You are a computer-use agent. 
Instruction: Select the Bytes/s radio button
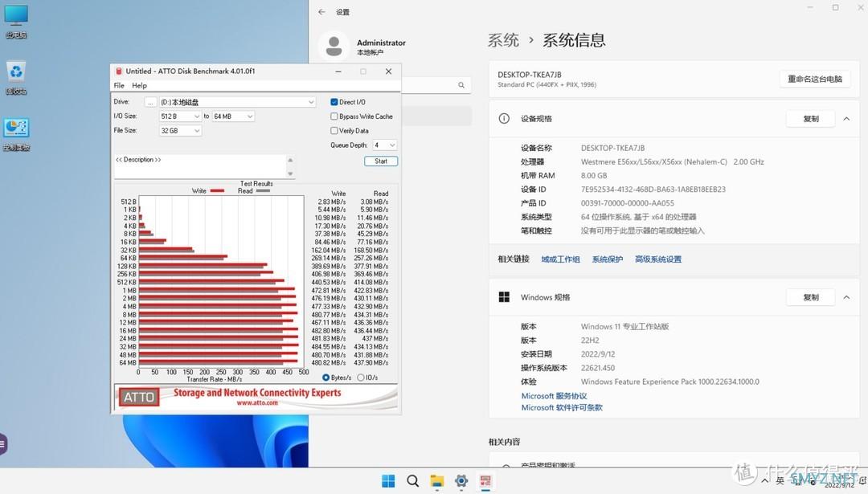(x=325, y=378)
